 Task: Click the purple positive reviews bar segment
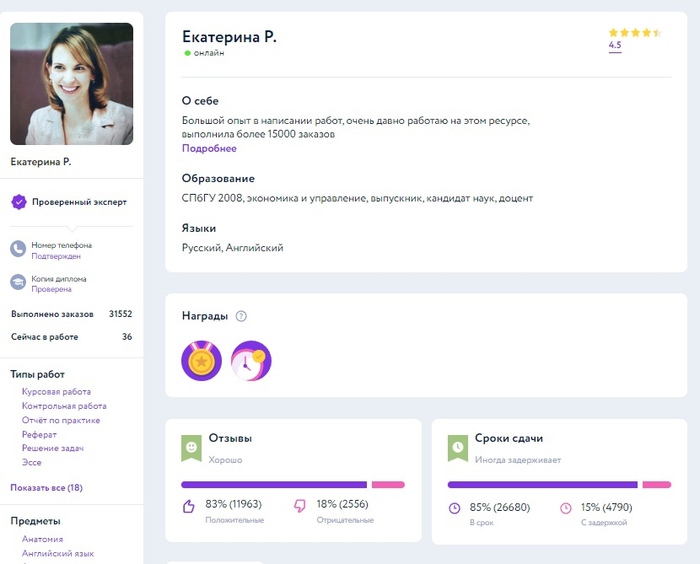(x=274, y=485)
